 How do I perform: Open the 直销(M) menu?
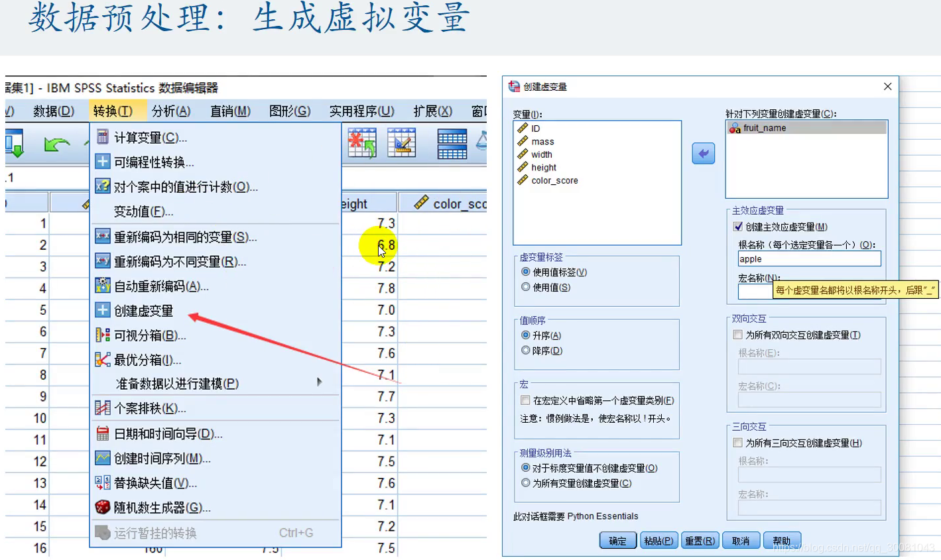(230, 111)
